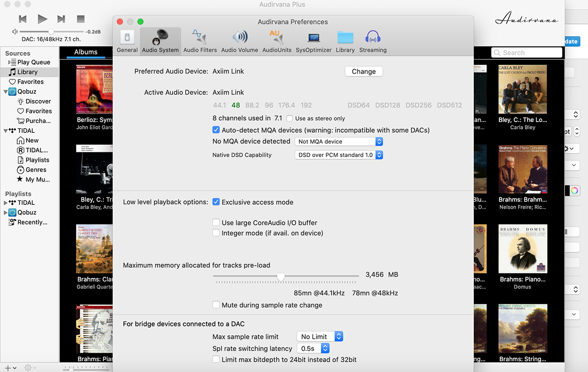588x372 pixels.
Task: Open the Native DSD Capability dropdown
Action: point(339,155)
